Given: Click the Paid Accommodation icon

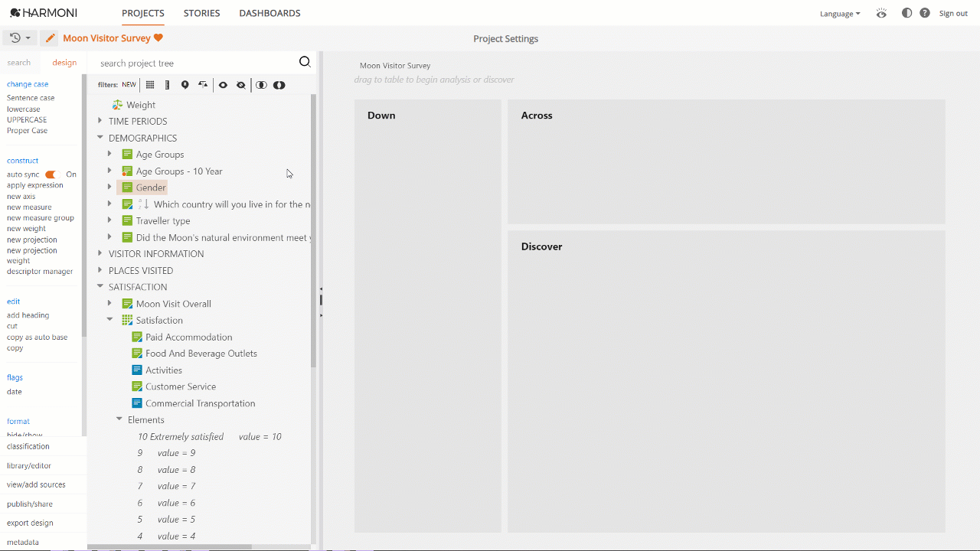Looking at the screenshot, I should [x=137, y=337].
